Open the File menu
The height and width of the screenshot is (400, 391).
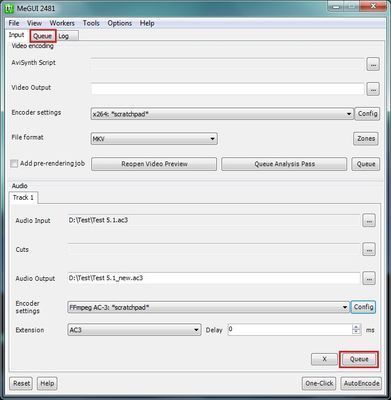pyautogui.click(x=14, y=23)
